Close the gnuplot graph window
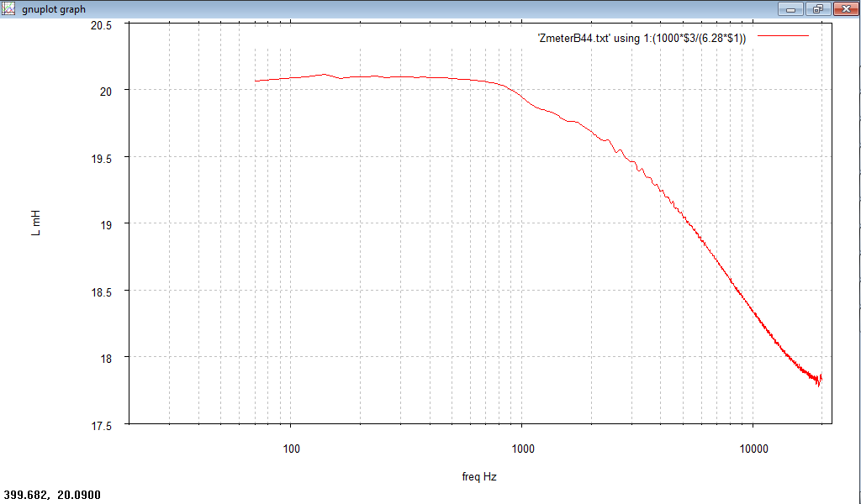 tap(846, 8)
